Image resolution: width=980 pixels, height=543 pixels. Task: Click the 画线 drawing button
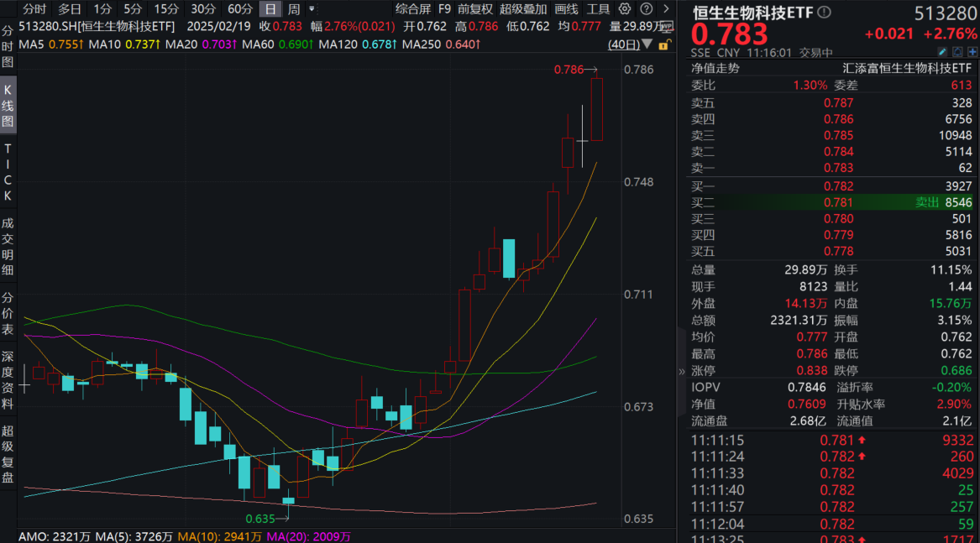[567, 9]
